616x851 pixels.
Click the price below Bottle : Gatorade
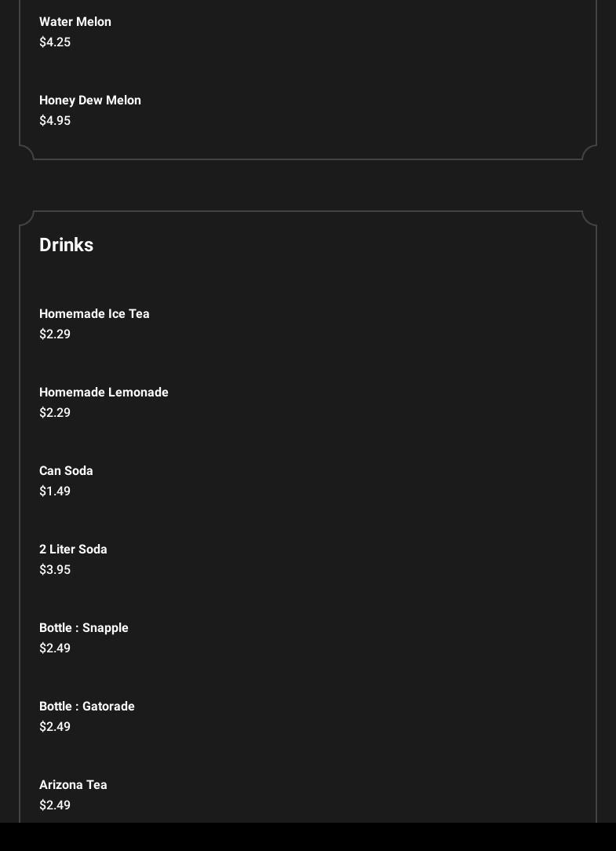coord(55,727)
